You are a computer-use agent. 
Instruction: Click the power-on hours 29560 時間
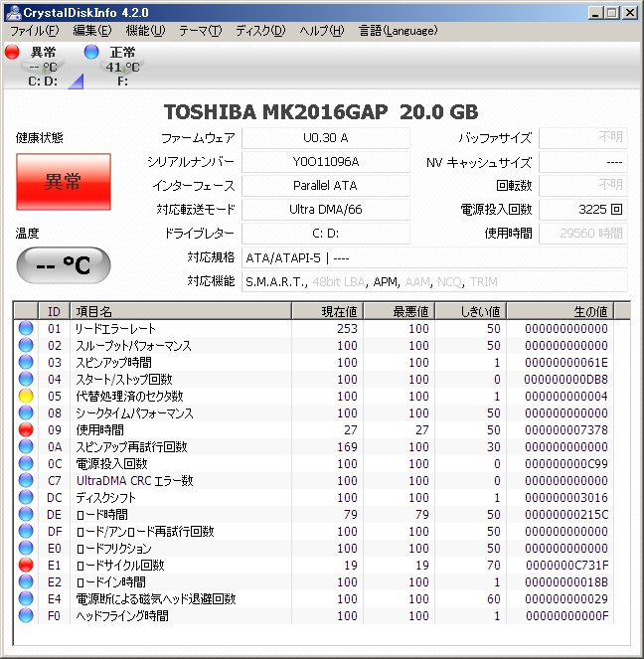pos(583,234)
